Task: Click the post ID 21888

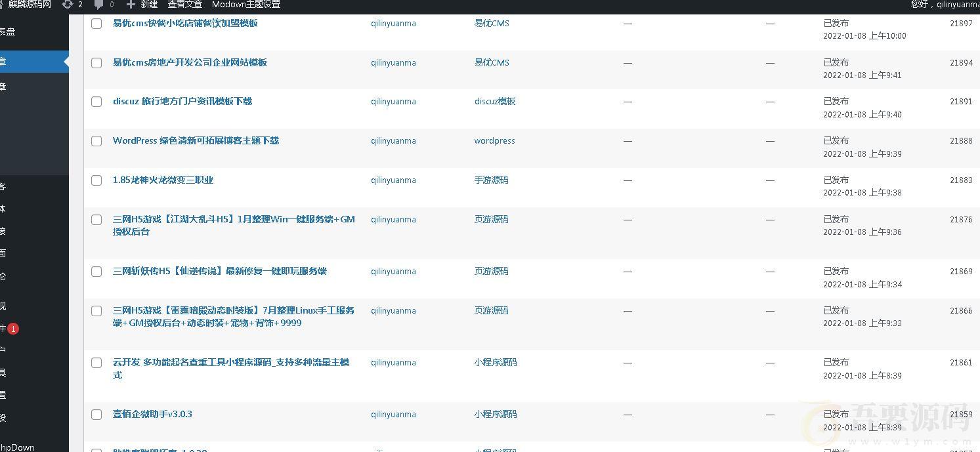Action: (x=961, y=140)
